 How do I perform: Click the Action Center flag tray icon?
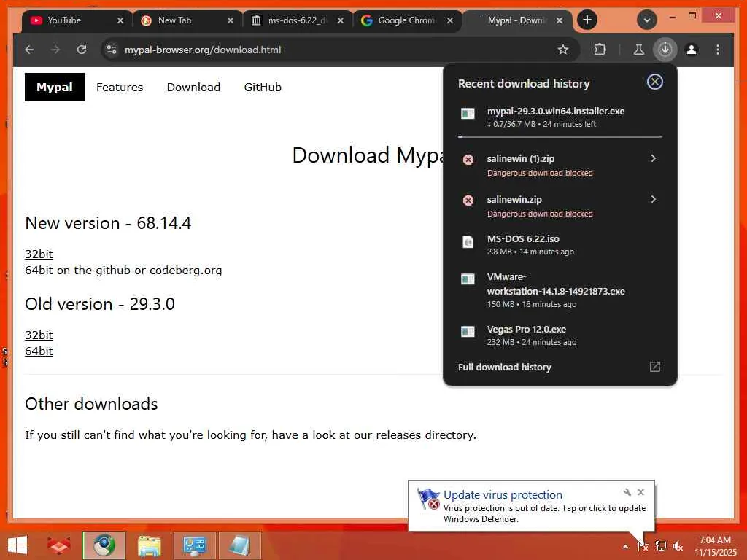point(643,546)
